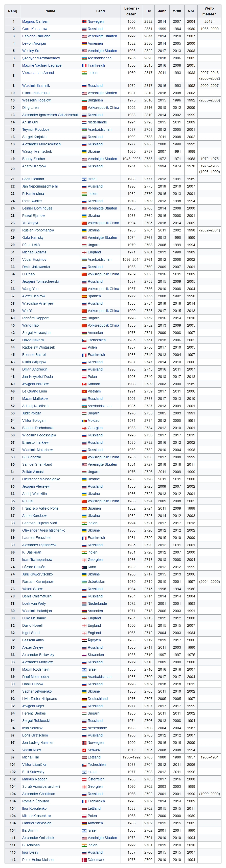Image resolution: width=226 pixels, height=868 pixels.
Task: Click the Vietnam flag icon
Action: click(x=84, y=391)
